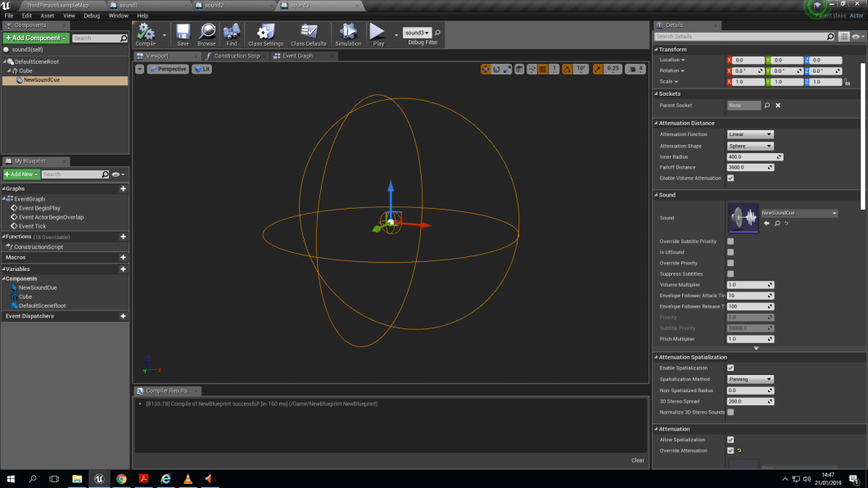Screen dimensions: 868x488
Task: Click Add Component button
Action: click(x=36, y=38)
